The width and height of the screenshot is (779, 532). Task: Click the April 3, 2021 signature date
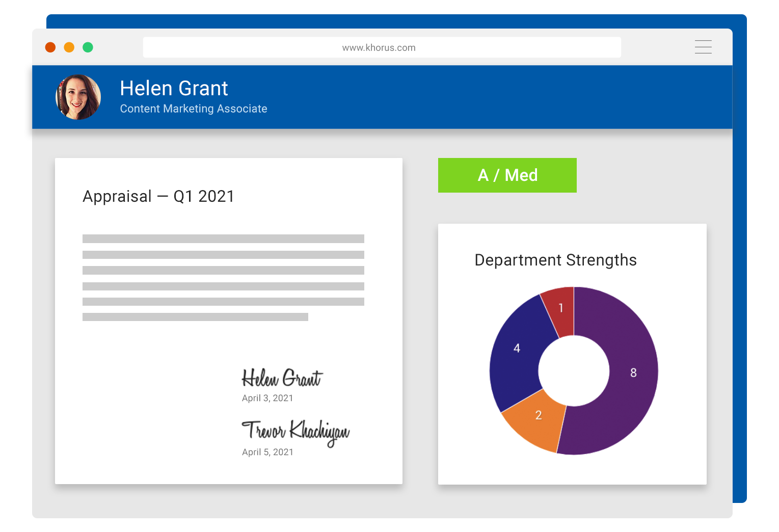click(x=267, y=398)
